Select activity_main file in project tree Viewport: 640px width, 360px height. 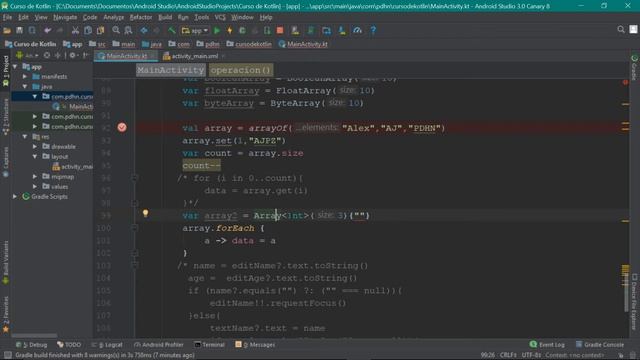73,167
